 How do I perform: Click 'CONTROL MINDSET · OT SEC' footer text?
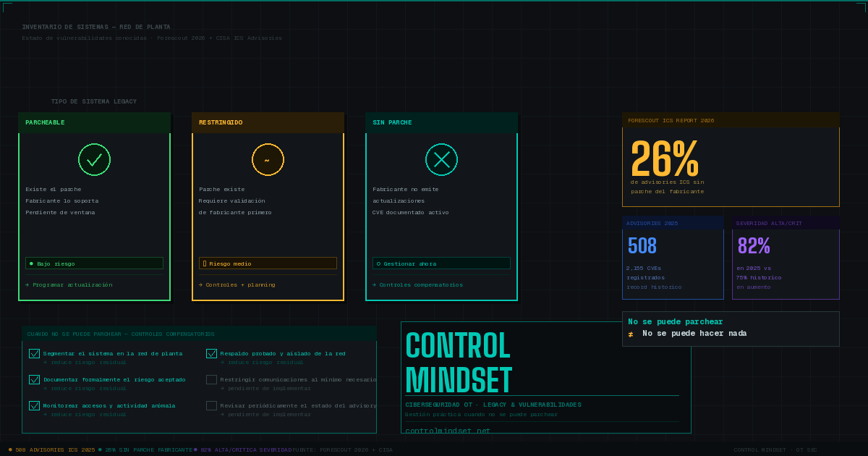tap(775, 449)
